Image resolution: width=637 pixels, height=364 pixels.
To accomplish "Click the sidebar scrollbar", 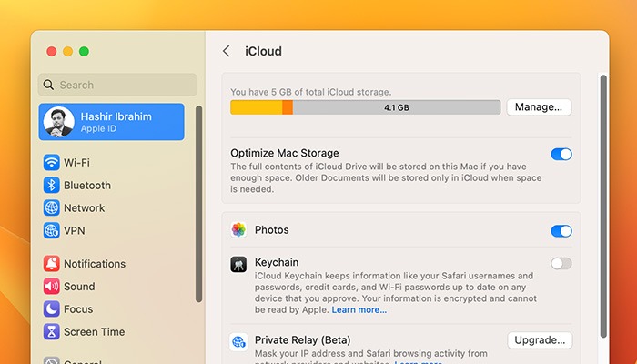I will tap(198, 204).
